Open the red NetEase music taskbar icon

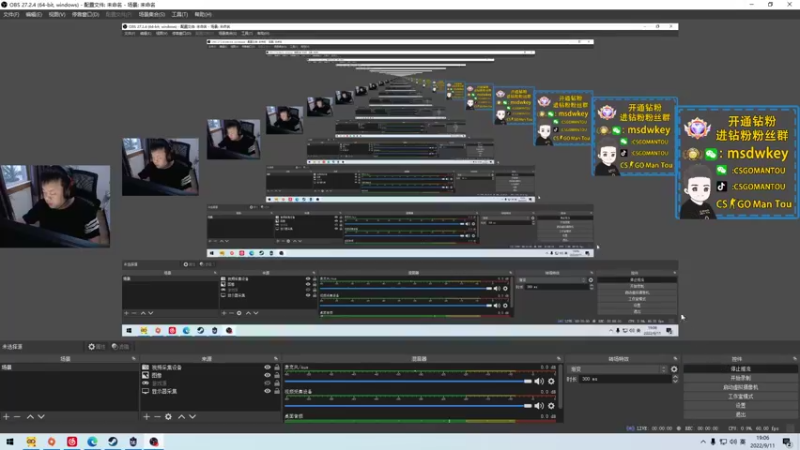point(72,442)
